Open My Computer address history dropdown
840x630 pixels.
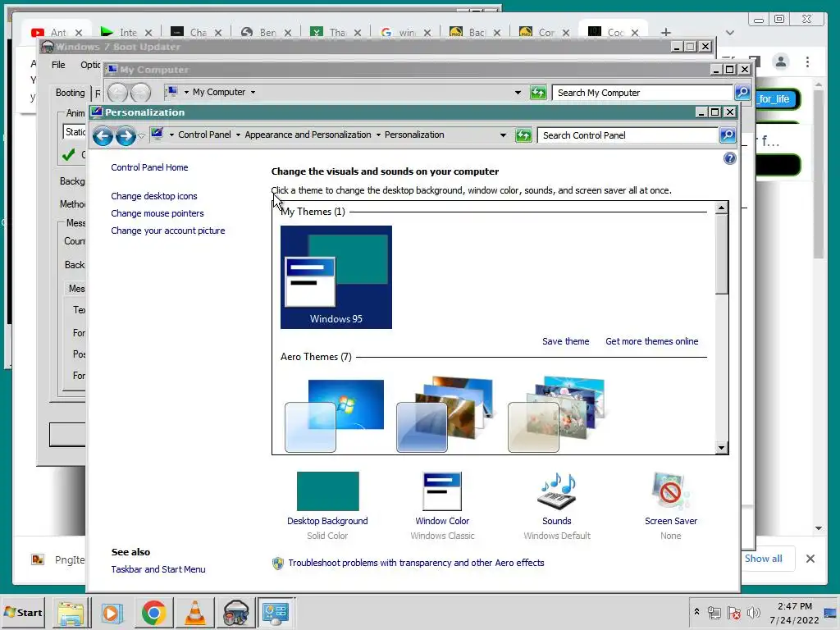518,93
